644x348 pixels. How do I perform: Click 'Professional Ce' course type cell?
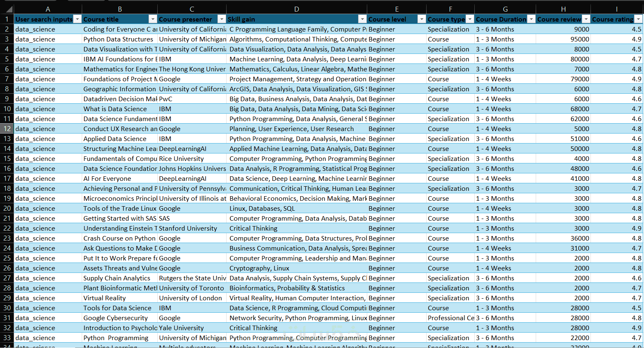450,318
